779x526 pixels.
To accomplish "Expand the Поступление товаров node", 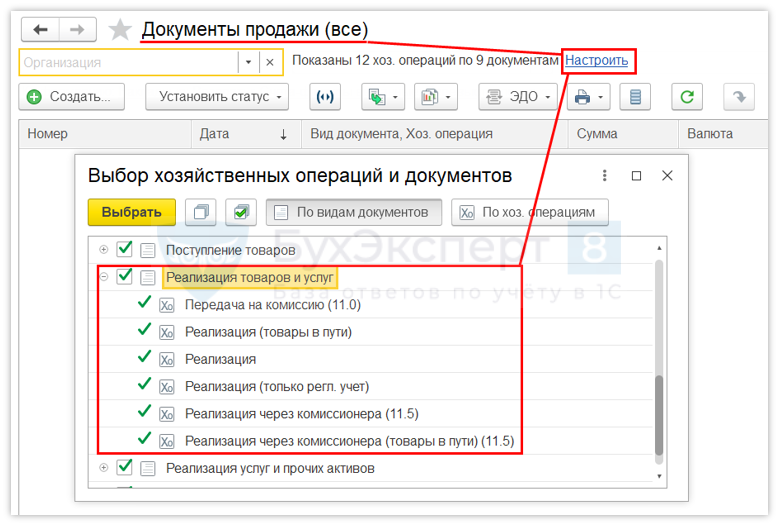I will 103,250.
